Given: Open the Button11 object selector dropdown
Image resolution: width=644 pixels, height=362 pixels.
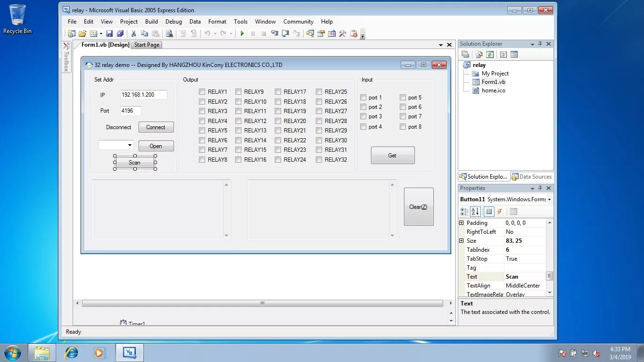Looking at the screenshot, I should tap(549, 199).
